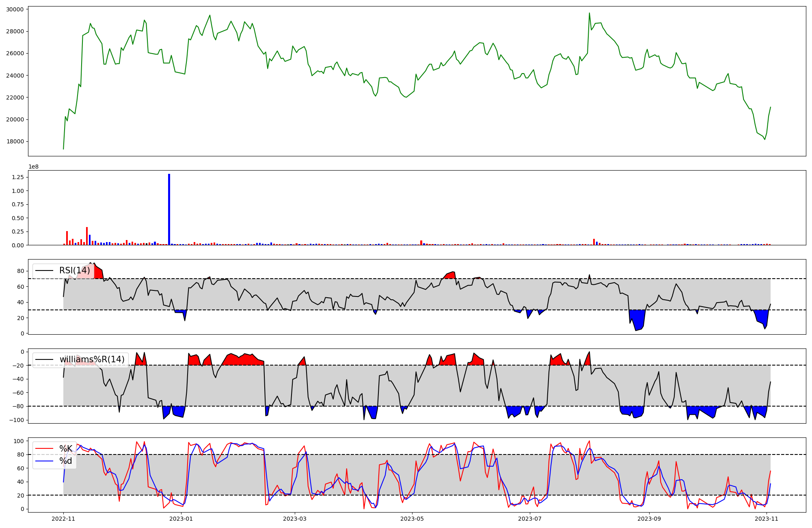The height and width of the screenshot is (528, 812).
Task: Click the red %K legend line sample
Action: pos(45,448)
